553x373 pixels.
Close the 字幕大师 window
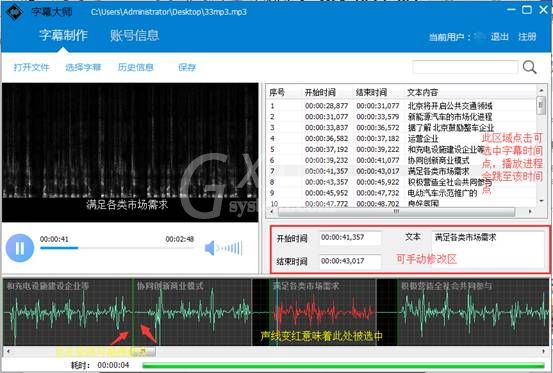(x=543, y=10)
